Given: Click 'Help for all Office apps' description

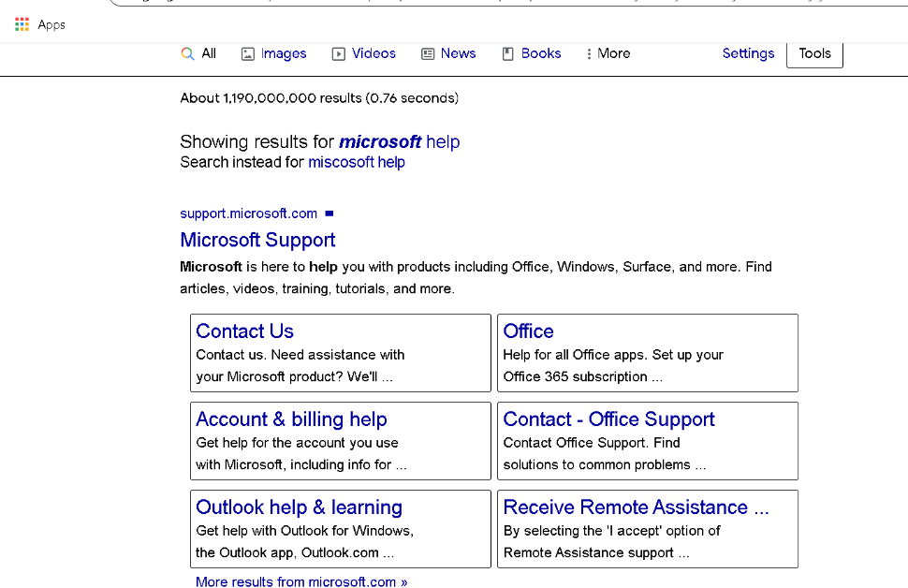Looking at the screenshot, I should tap(613, 355).
